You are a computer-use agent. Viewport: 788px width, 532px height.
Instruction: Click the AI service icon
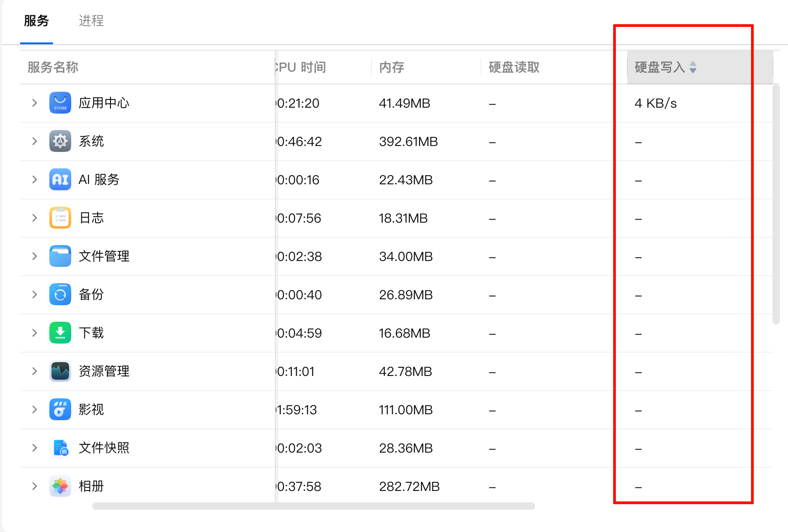click(60, 180)
